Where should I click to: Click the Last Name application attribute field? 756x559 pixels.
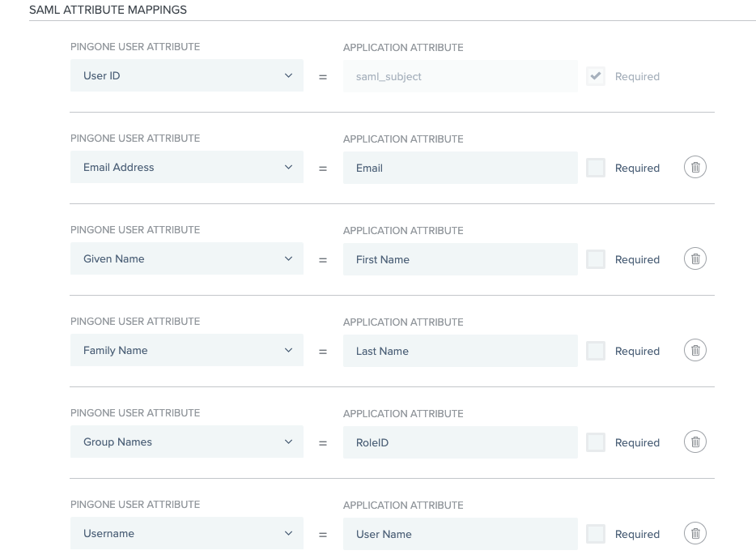(460, 351)
